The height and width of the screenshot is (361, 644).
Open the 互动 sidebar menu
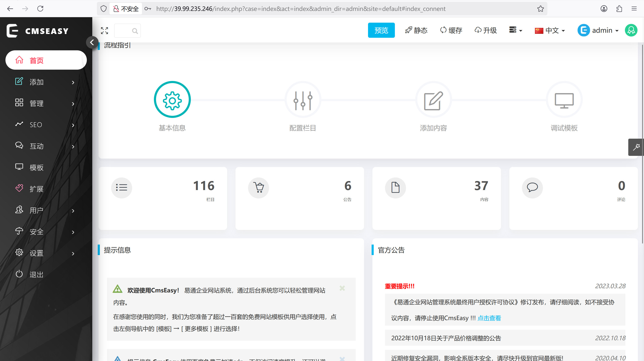pos(46,146)
